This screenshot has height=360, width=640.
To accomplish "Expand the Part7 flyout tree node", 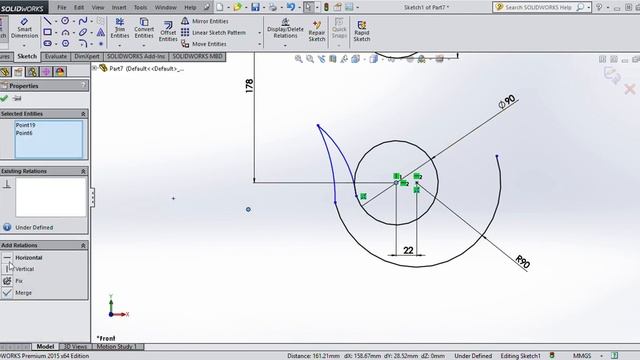I will pos(94,68).
